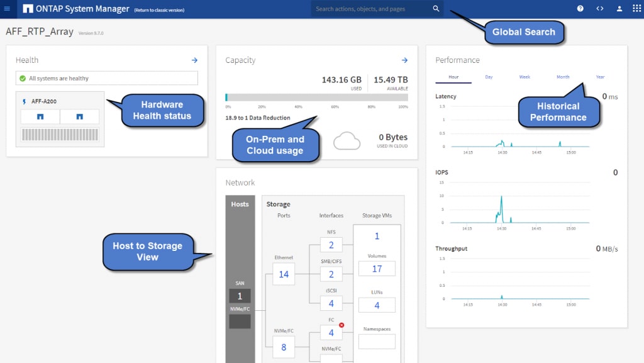Open the hamburger navigation menu
The image size is (644, 363).
pyautogui.click(x=8, y=9)
